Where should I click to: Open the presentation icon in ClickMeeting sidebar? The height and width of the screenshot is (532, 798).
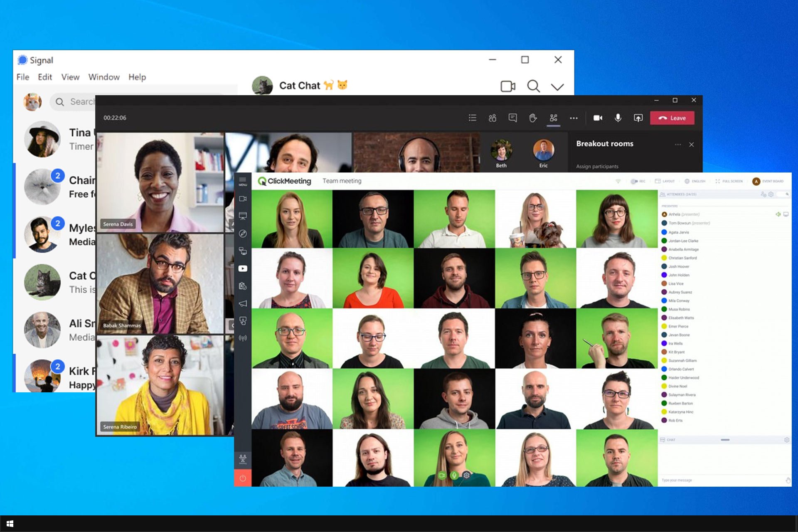pos(243,216)
